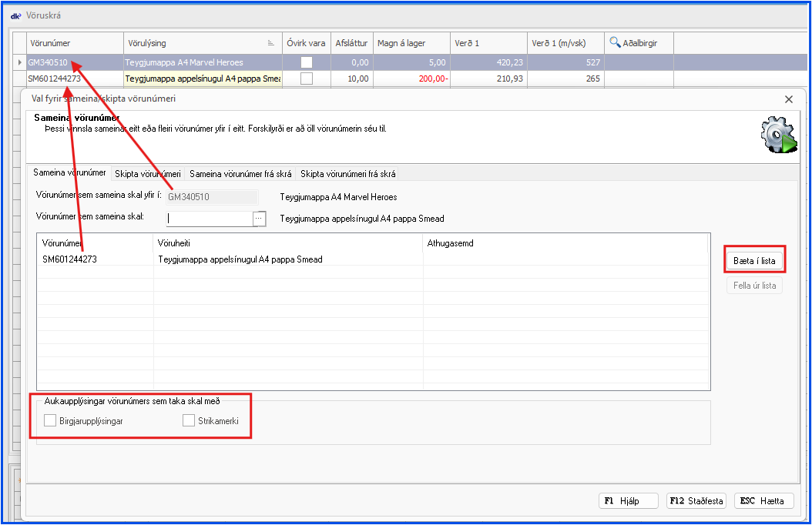The width and height of the screenshot is (812, 525).
Task: Select the Skipta vörunúmeri frá skrá tab
Action: (347, 173)
